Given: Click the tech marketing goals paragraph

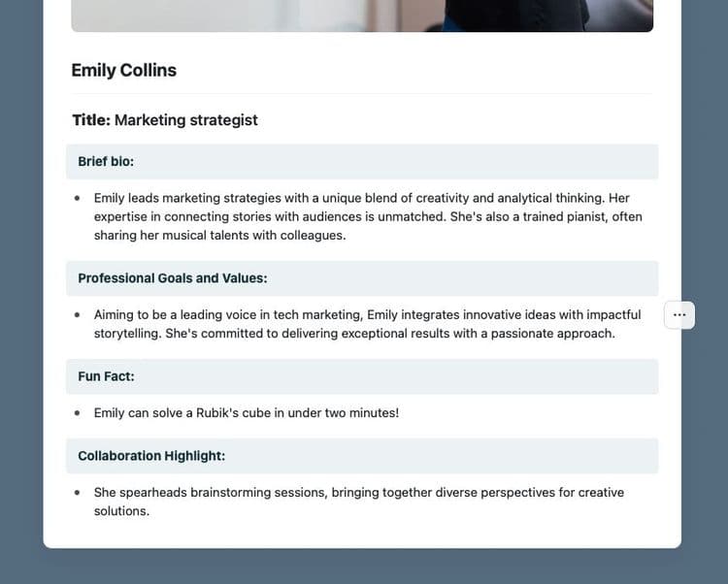Looking at the screenshot, I should (x=367, y=324).
